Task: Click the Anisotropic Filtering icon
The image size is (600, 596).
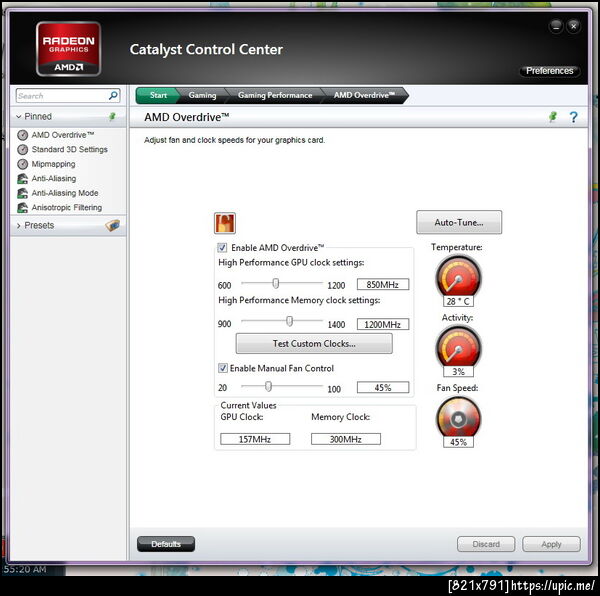Action: [x=23, y=208]
